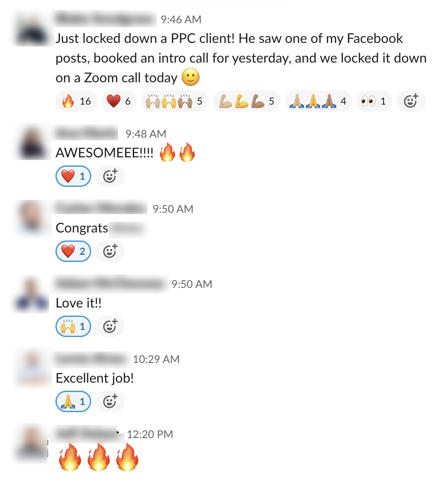Toggle the heart reaction under Congrats message

[73, 252]
